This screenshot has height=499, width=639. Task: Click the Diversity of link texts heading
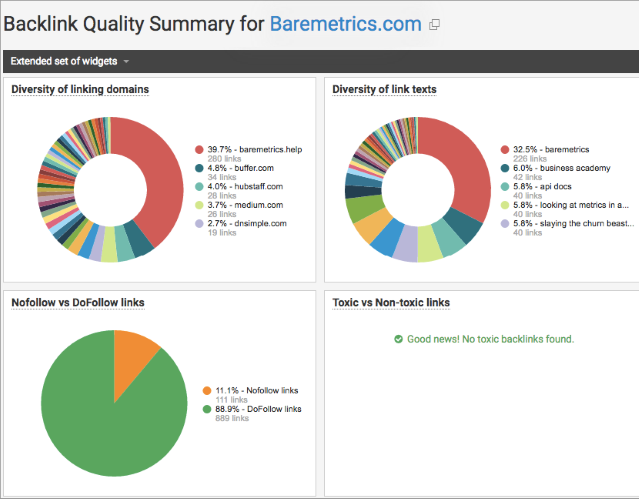coord(384,89)
